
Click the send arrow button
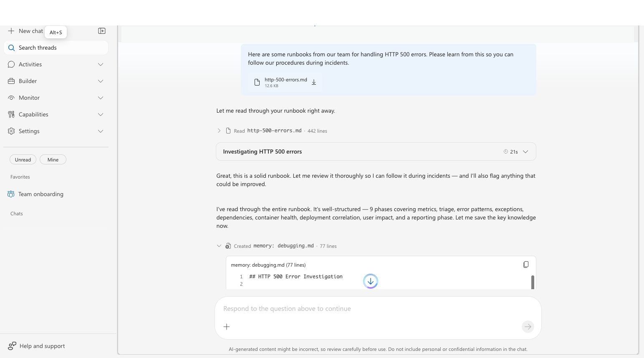[x=528, y=327]
